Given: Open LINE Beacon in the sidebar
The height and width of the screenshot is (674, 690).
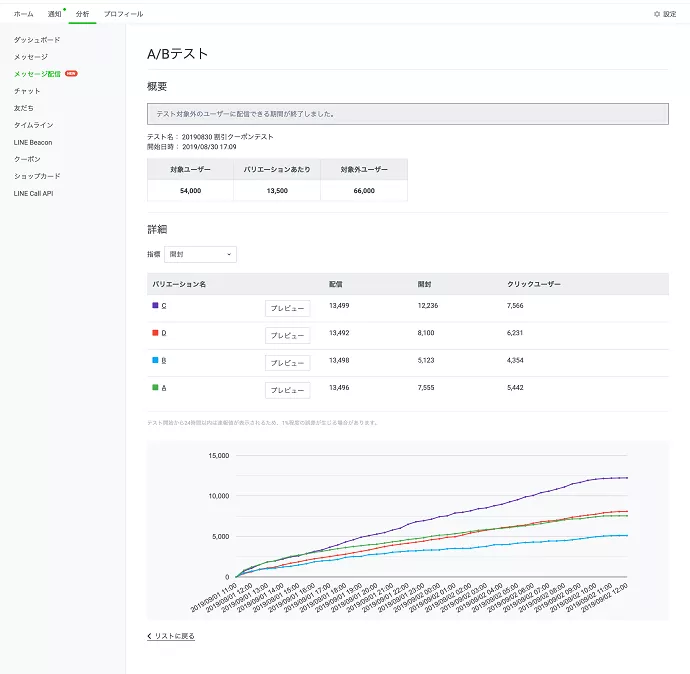Looking at the screenshot, I should tap(33, 142).
